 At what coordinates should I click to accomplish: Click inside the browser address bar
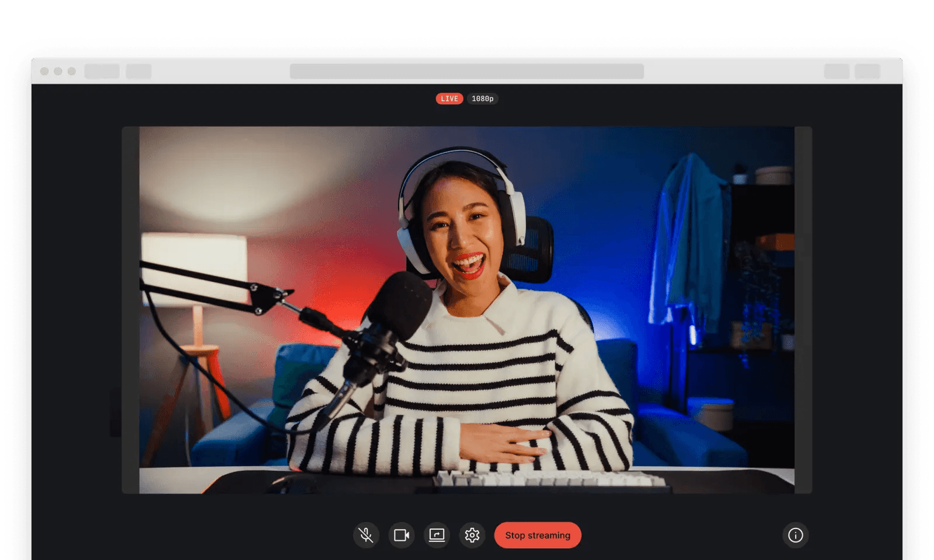click(467, 71)
